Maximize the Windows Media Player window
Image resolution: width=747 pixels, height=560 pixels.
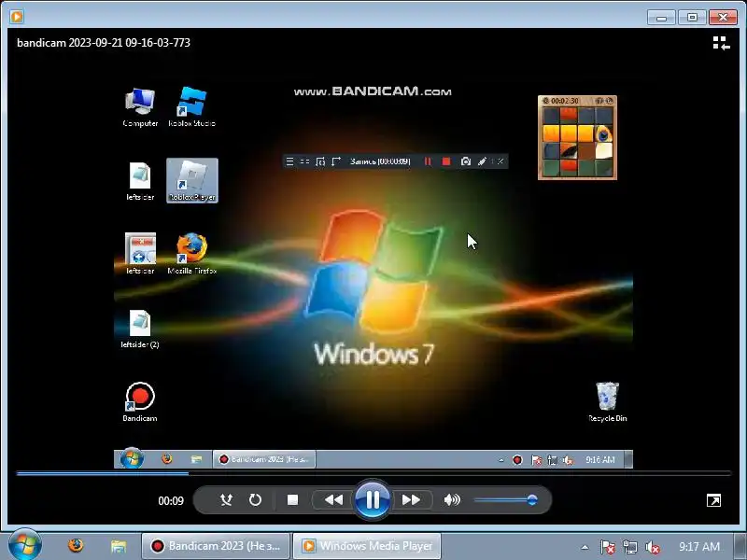pyautogui.click(x=692, y=18)
